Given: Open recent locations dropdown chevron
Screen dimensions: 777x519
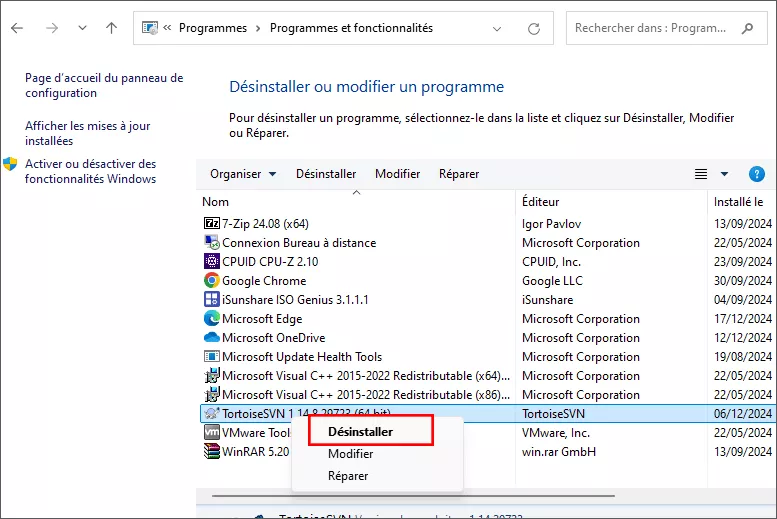Looking at the screenshot, I should (x=82, y=28).
